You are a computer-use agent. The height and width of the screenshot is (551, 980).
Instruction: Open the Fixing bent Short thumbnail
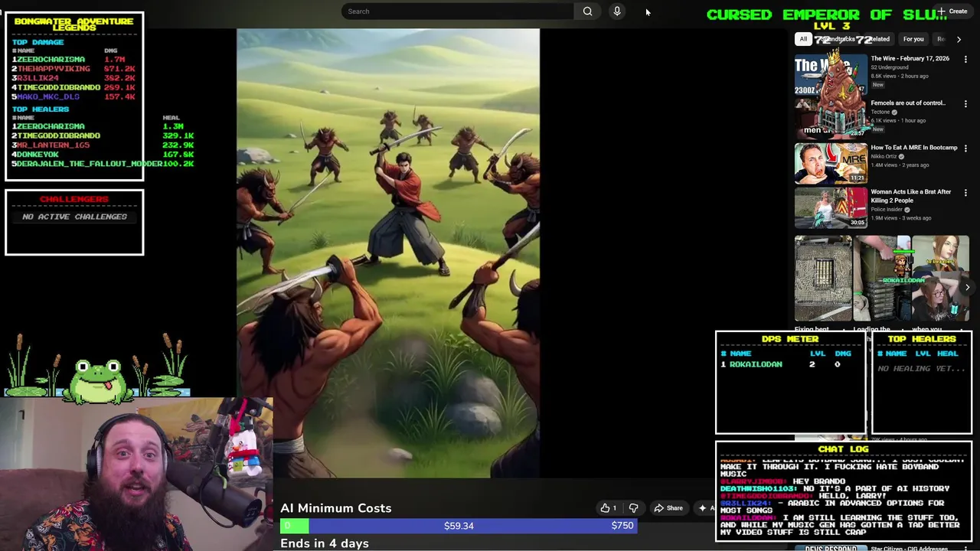823,279
